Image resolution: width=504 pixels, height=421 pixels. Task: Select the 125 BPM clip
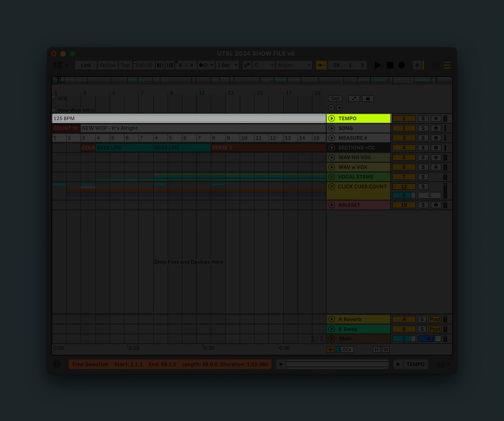point(189,119)
